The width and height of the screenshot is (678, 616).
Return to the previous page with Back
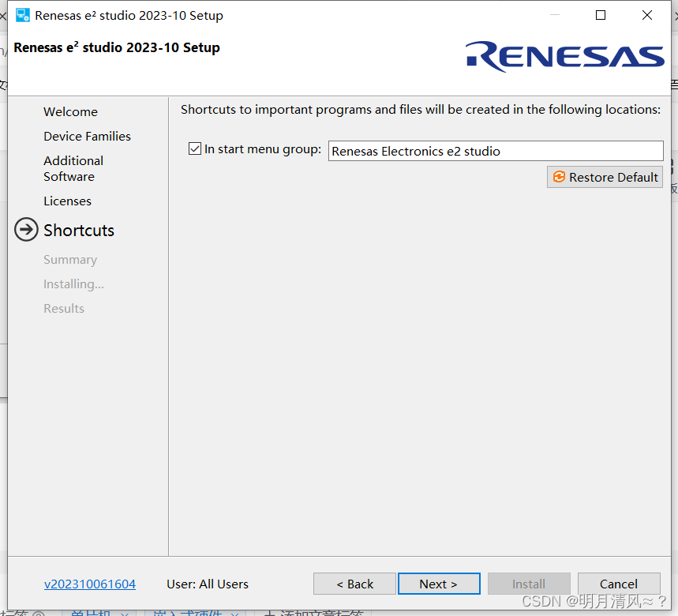pos(354,584)
